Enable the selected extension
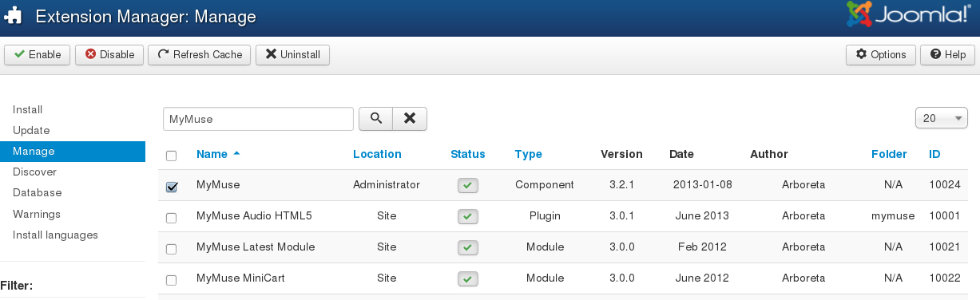 coord(38,55)
